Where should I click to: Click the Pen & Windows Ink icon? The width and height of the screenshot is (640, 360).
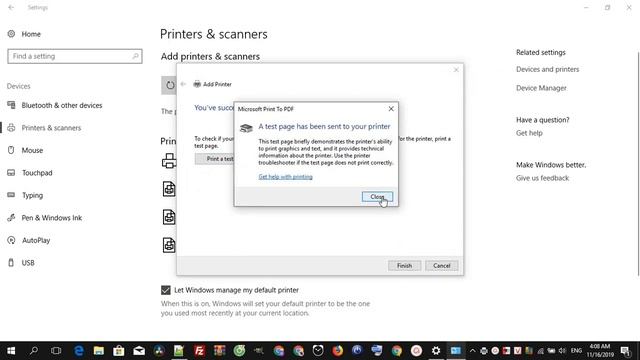tap(11, 218)
